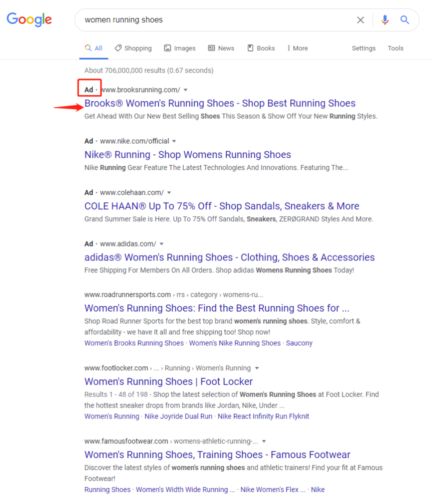Click the www.colehaan.com/ ad URL
This screenshot has width=432, height=504.
pos(132,192)
